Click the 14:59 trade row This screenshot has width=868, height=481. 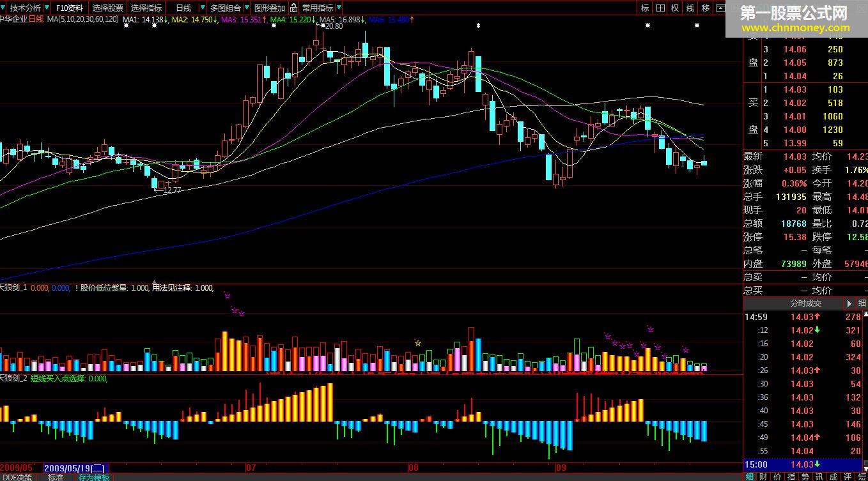pos(803,317)
